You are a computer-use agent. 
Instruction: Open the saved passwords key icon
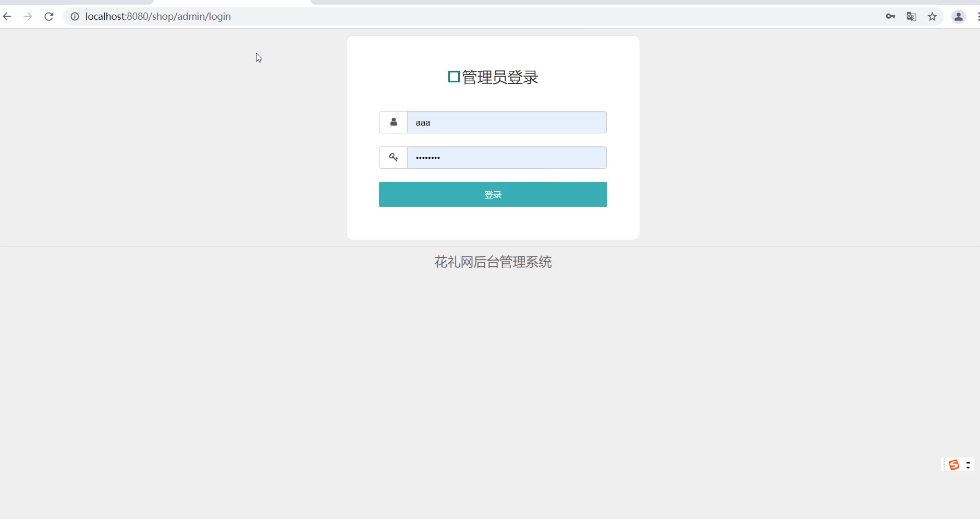pyautogui.click(x=890, y=17)
